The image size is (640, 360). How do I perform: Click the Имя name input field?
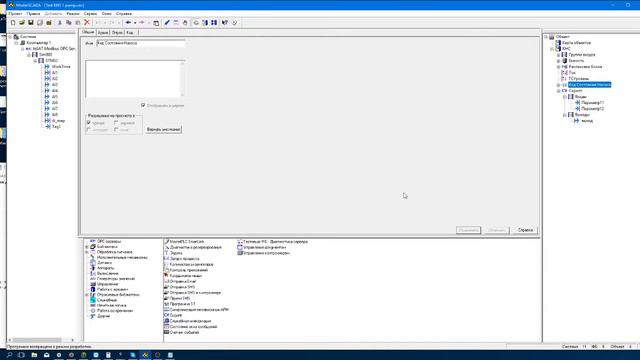[141, 43]
